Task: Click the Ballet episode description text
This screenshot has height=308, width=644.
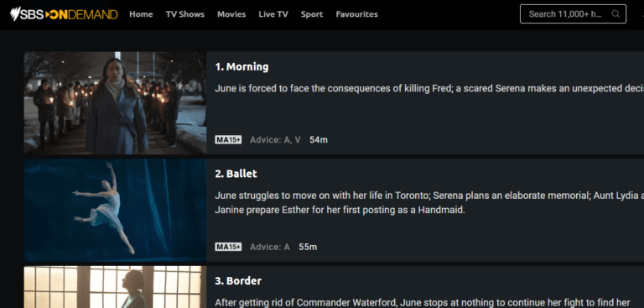Action: click(x=429, y=203)
